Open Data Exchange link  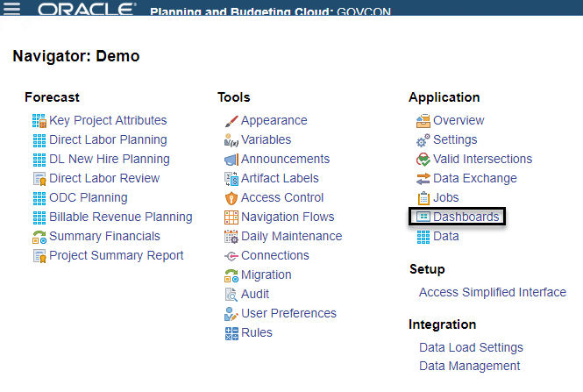coord(475,179)
